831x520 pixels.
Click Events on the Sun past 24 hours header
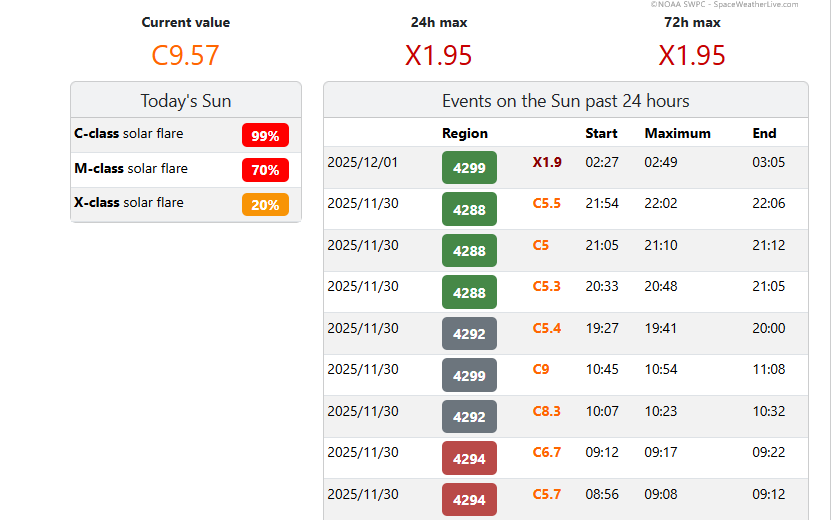pyautogui.click(x=566, y=100)
